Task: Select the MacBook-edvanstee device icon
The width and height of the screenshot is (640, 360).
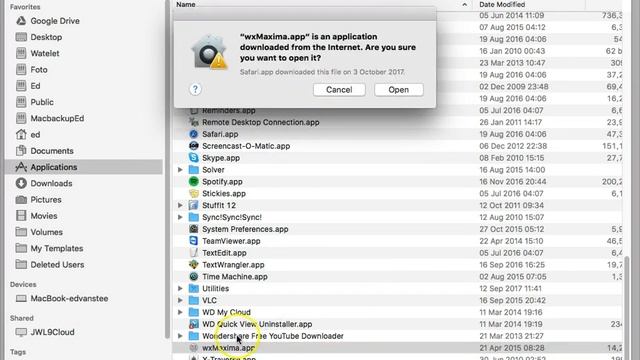Action: pyautogui.click(x=21, y=298)
